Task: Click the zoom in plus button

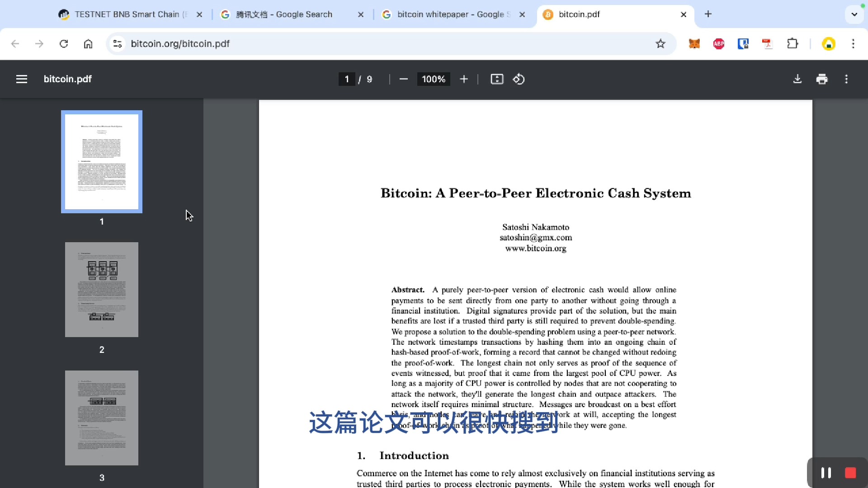Action: 464,79
